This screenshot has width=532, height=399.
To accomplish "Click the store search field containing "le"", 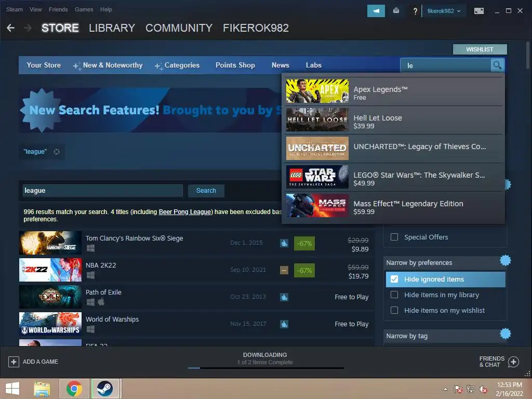I will [x=445, y=65].
